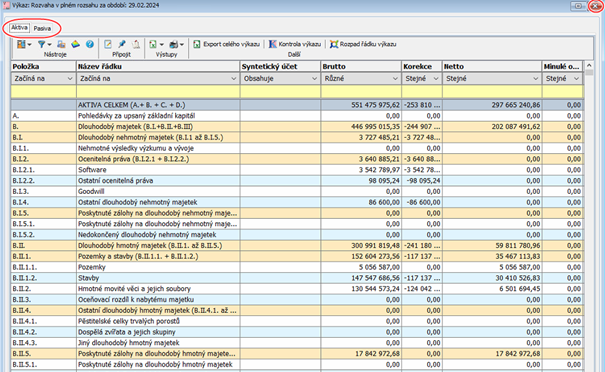Select row 'Jiný douhodobý hmotný majetek'
Screen dimensions: 605x372
click(297, 343)
